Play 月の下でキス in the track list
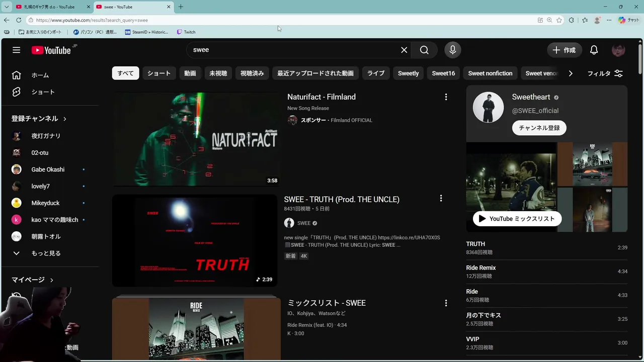The width and height of the screenshot is (644, 362). (546, 319)
